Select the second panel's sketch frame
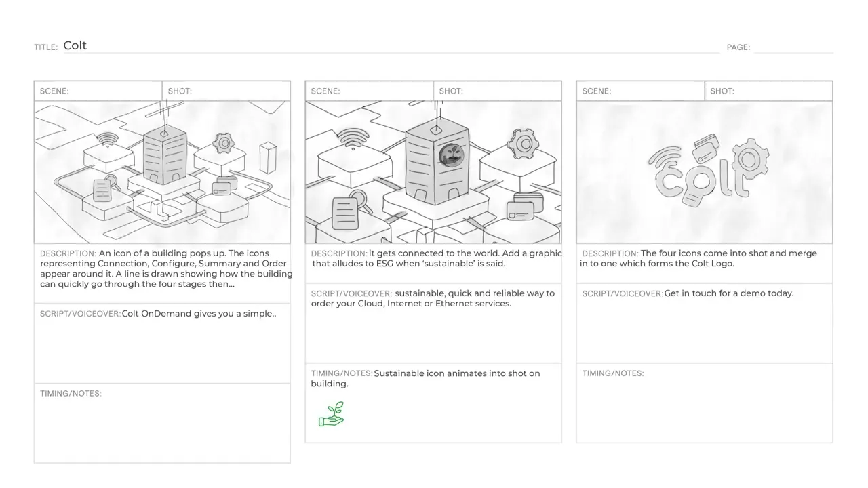The image size is (868, 488). pyautogui.click(x=433, y=172)
